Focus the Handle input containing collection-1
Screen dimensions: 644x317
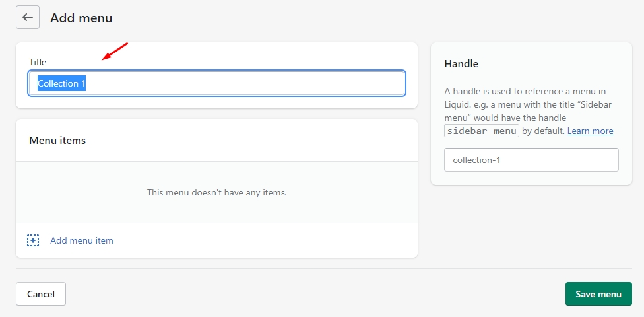pyautogui.click(x=531, y=160)
